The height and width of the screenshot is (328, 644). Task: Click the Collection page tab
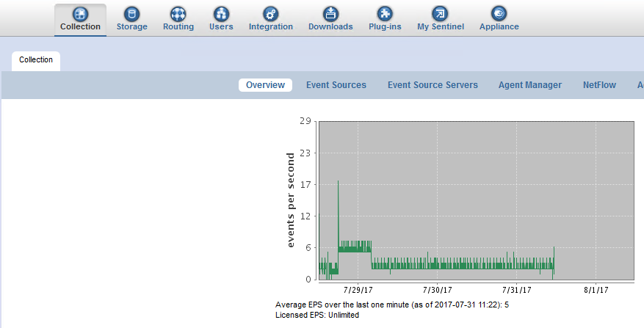[x=36, y=60]
